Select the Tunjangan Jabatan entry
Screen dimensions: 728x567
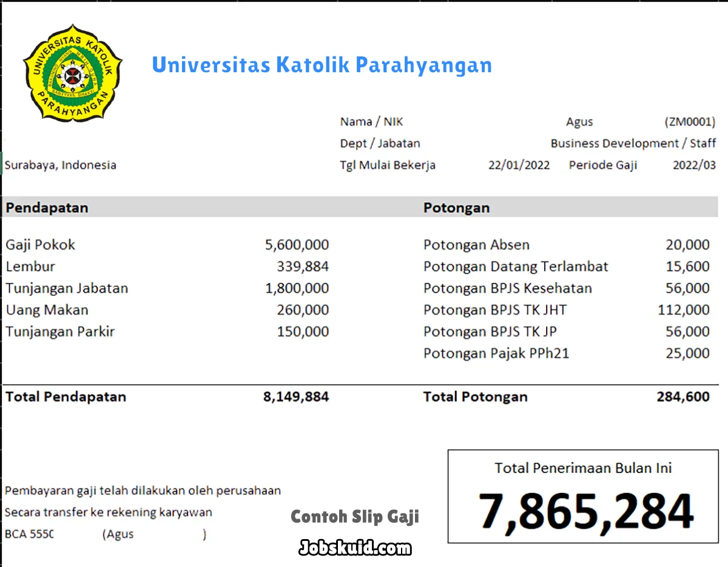pyautogui.click(x=67, y=288)
